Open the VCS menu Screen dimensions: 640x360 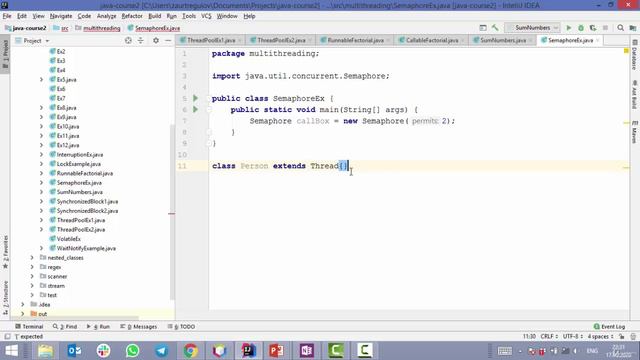click(206, 16)
